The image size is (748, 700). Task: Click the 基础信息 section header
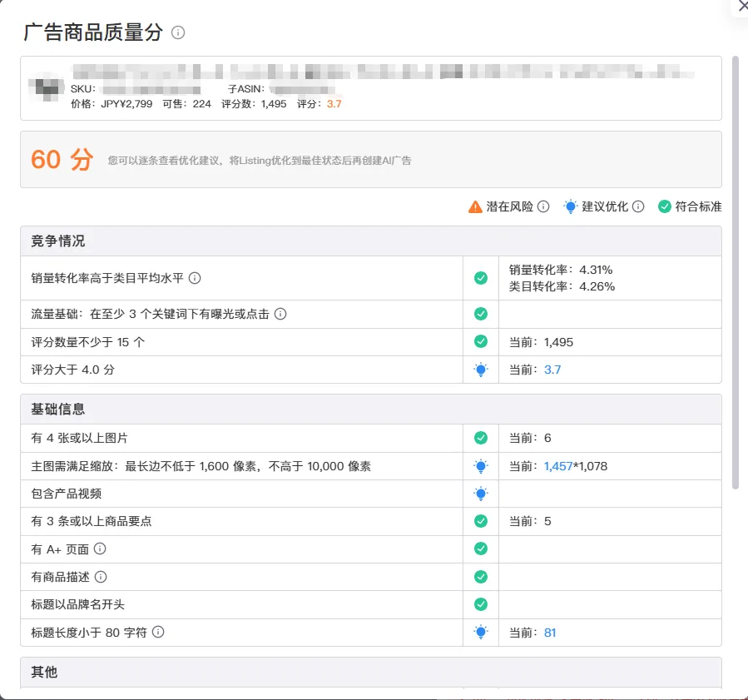[x=370, y=409]
